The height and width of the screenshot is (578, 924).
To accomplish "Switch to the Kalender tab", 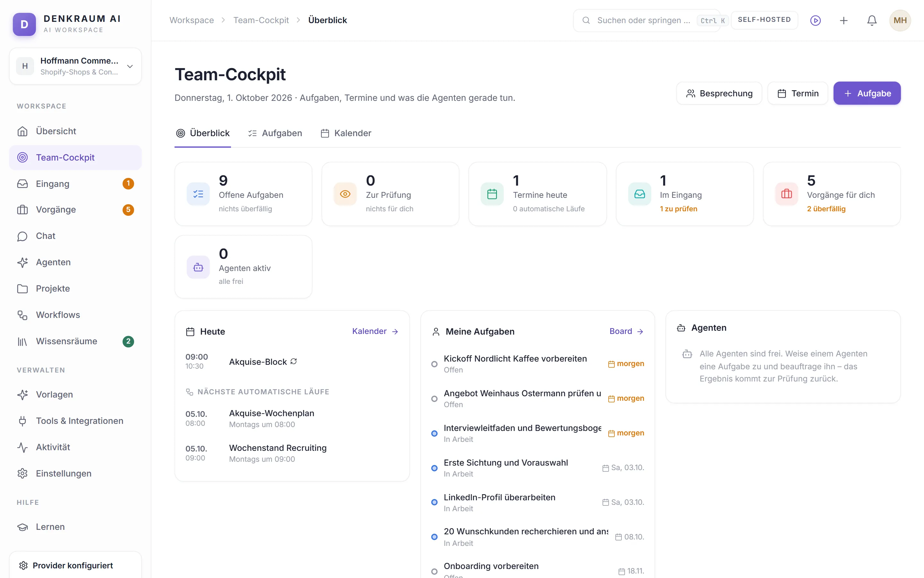I will point(346,133).
